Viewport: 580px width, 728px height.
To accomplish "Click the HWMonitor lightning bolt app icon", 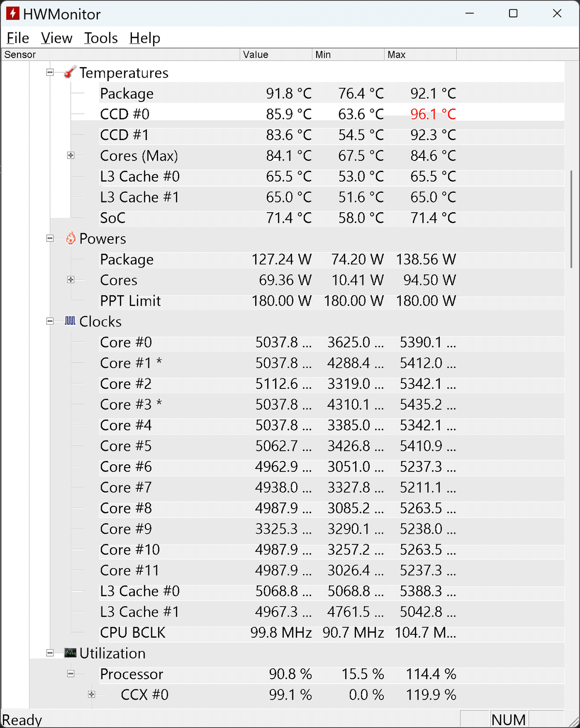I will click(x=13, y=14).
